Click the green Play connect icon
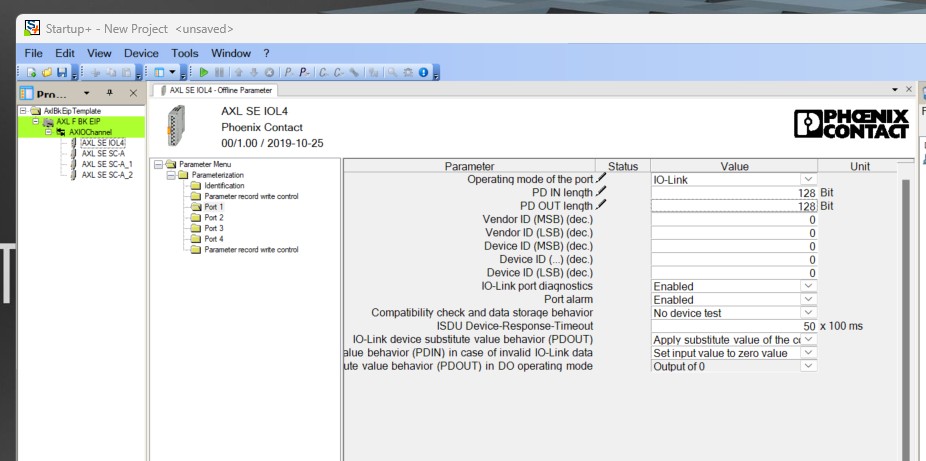This screenshot has width=926, height=461. [x=204, y=73]
